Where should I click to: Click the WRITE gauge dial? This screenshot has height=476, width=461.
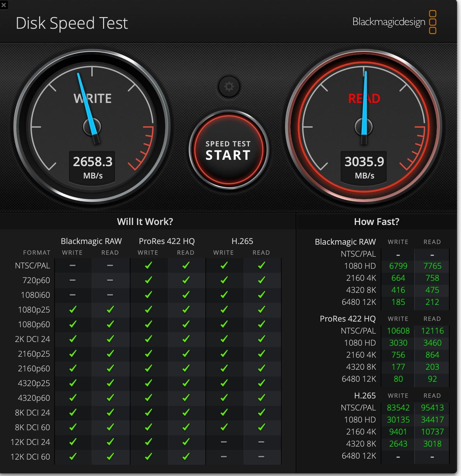coord(92,127)
